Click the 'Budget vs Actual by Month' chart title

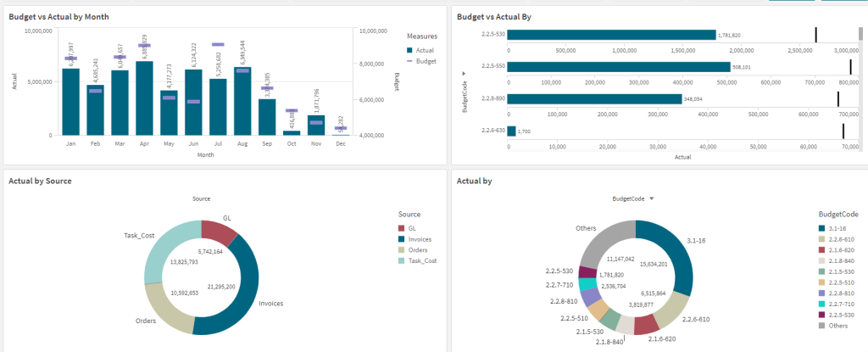click(58, 17)
